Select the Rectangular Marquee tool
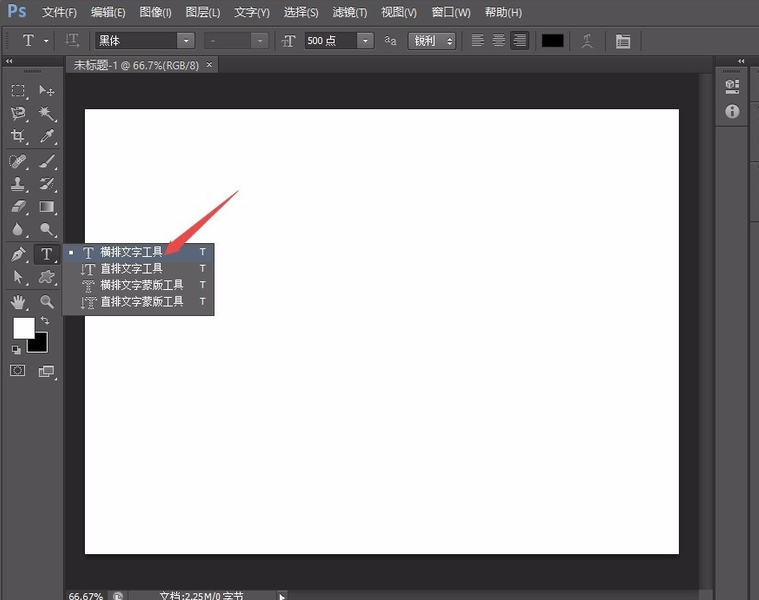Screen dimensions: 759x600 [x=18, y=90]
